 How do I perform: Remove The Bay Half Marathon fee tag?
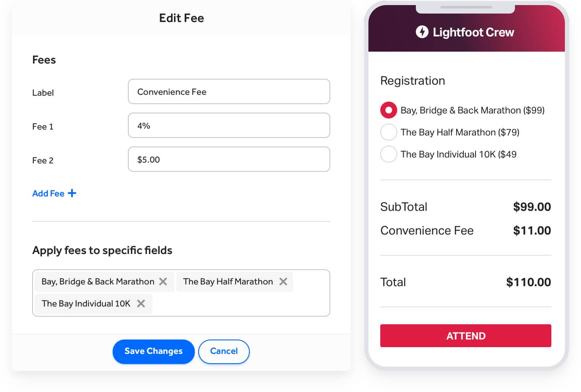click(x=283, y=282)
